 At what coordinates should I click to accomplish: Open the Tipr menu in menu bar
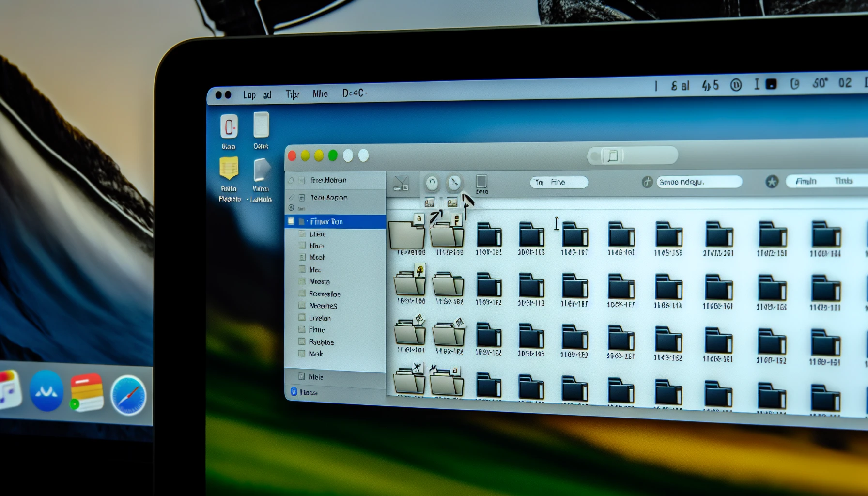tap(293, 94)
